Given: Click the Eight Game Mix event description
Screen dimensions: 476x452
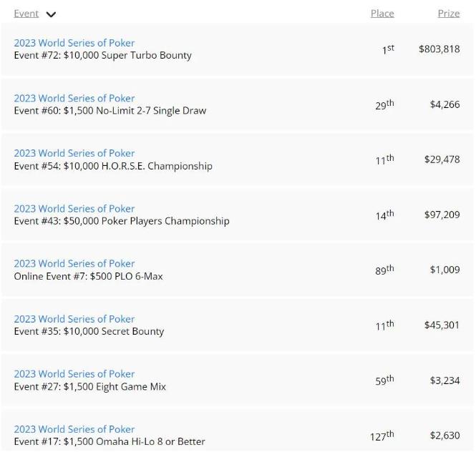Looking at the screenshot, I should click(90, 387).
